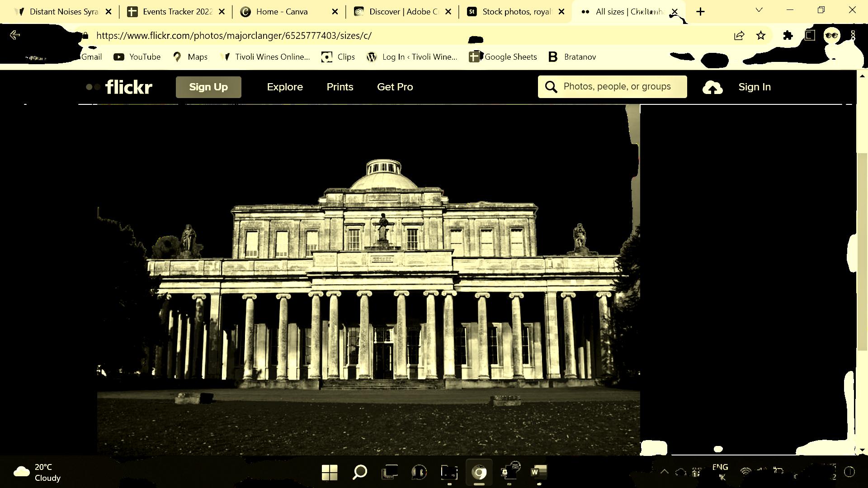
Task: Open Word from the taskbar
Action: click(x=538, y=473)
